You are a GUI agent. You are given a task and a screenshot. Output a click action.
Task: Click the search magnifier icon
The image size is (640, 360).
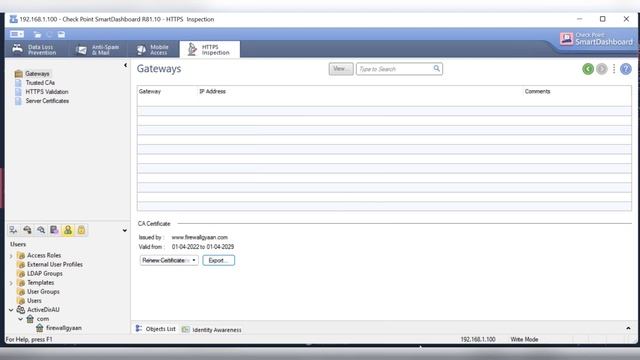click(437, 69)
